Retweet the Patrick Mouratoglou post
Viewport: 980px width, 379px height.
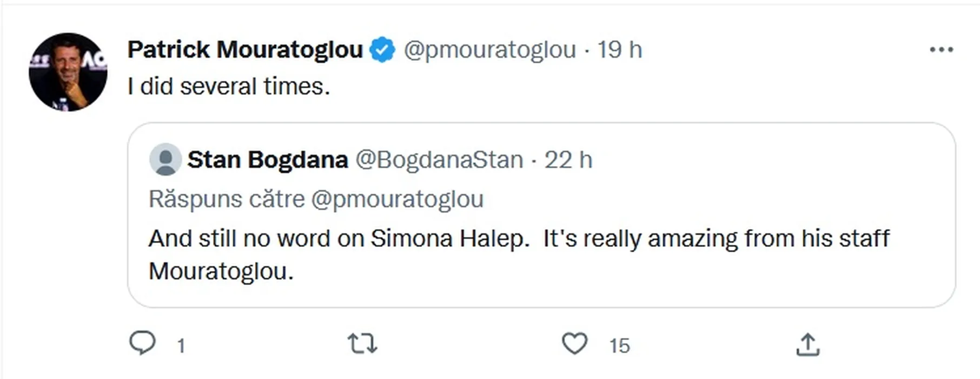point(362,344)
